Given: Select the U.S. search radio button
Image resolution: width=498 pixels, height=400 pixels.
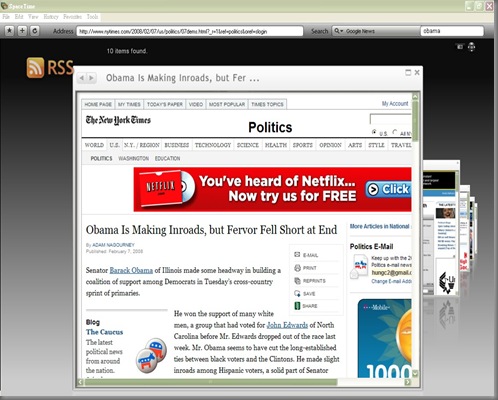Looking at the screenshot, I should pos(374,132).
